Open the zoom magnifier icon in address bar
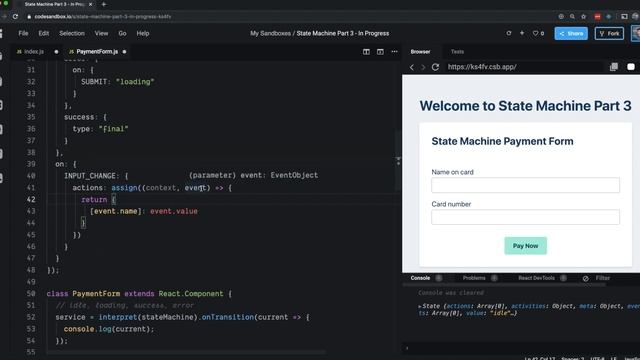640x360 pixels. click(x=572, y=16)
